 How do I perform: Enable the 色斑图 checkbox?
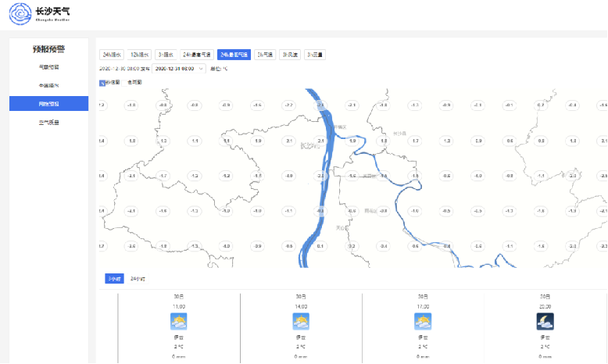coord(124,82)
